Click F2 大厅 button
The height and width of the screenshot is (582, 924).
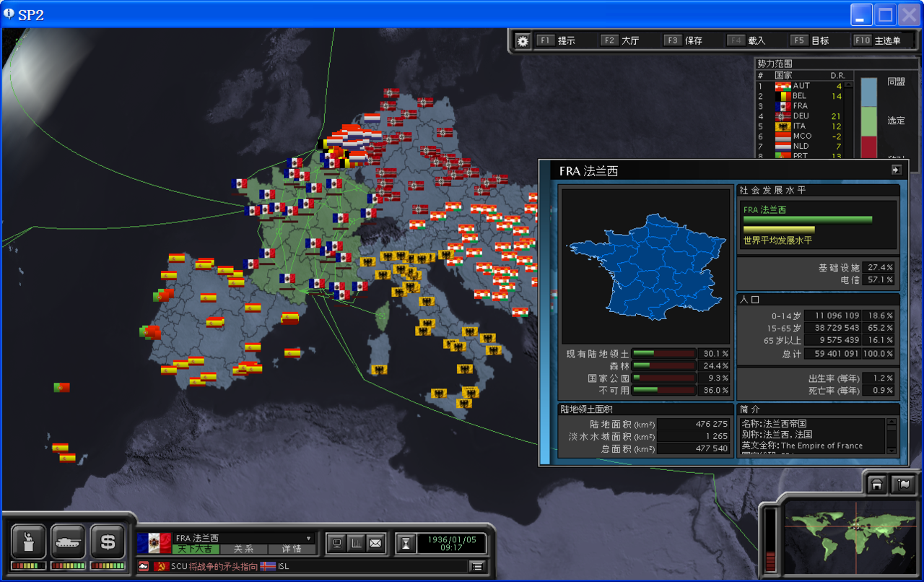pos(619,40)
